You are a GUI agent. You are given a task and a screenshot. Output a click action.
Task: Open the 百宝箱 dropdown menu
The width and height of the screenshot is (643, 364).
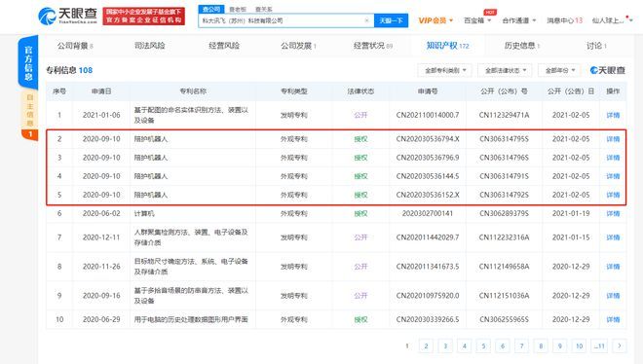[477, 20]
